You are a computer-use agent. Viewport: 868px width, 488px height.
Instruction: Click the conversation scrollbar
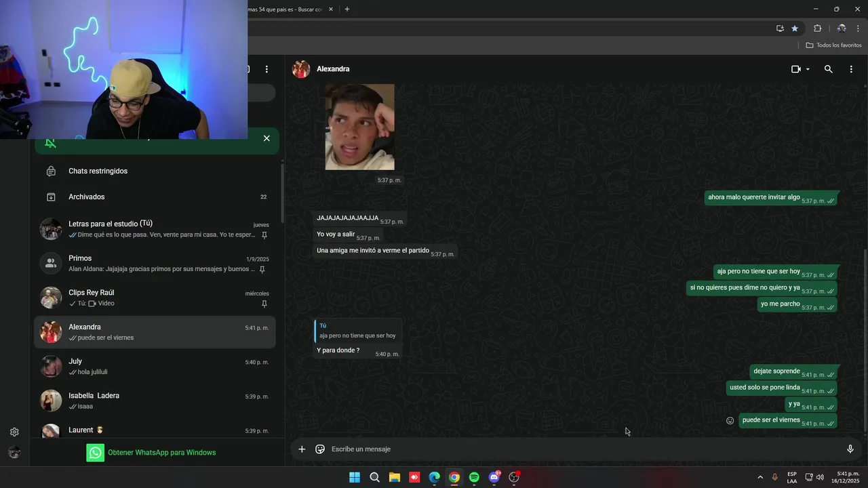865,339
